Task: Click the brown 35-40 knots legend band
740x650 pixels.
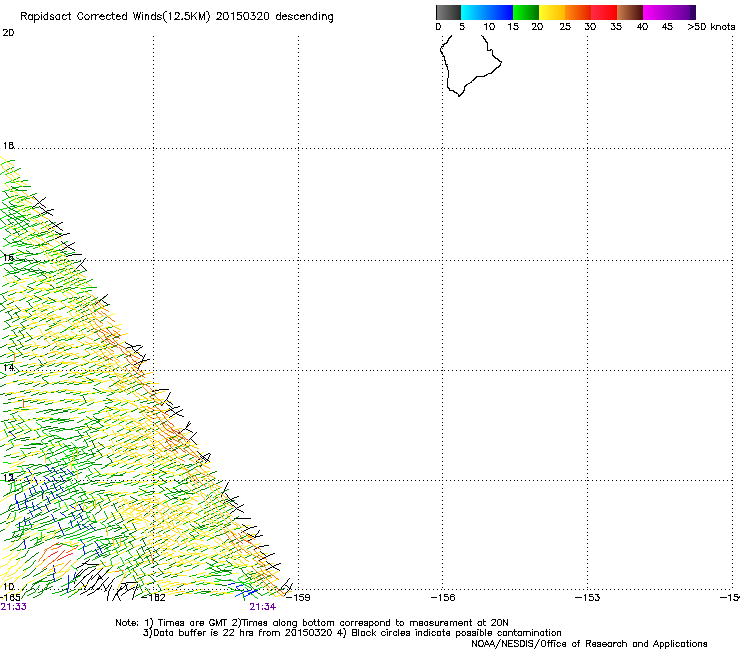Action: coord(630,12)
